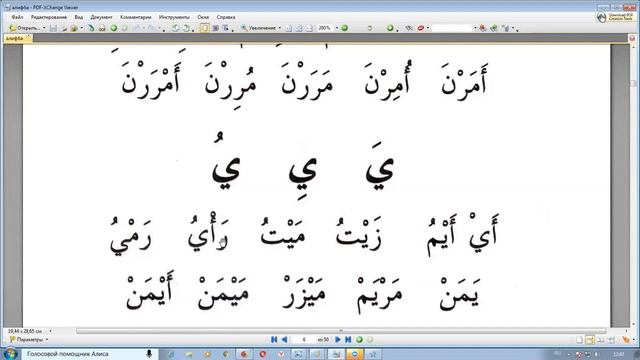Click the green zoom-in button after 200%
This screenshot has width=640, height=360.
344,28
